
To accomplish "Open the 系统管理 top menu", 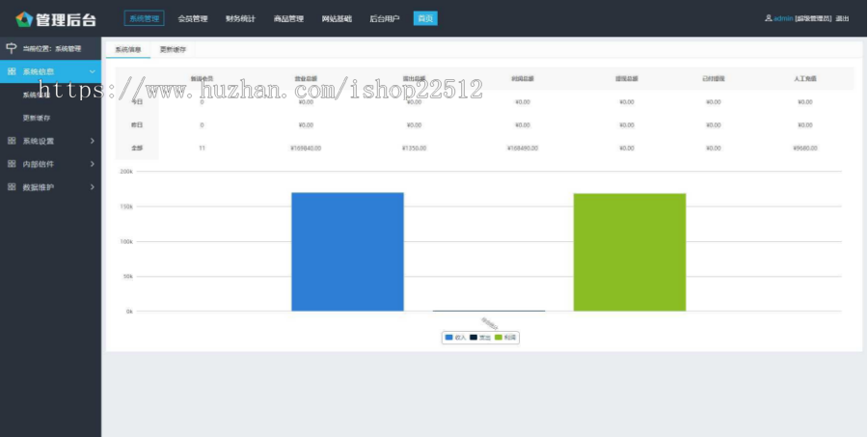I will tap(144, 18).
